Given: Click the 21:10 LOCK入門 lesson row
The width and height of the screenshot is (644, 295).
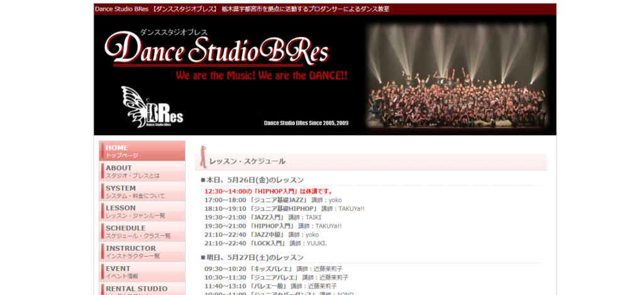Looking at the screenshot, I should [266, 243].
